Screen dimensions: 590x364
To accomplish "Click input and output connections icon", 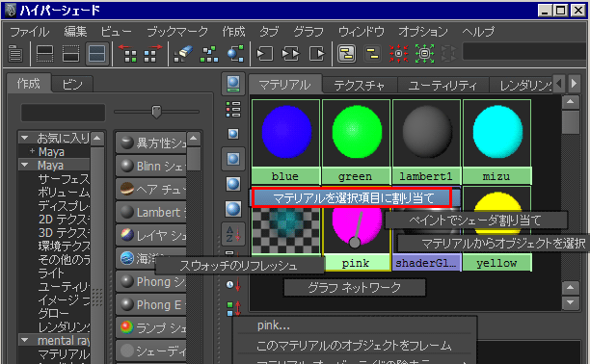I will tap(290, 54).
